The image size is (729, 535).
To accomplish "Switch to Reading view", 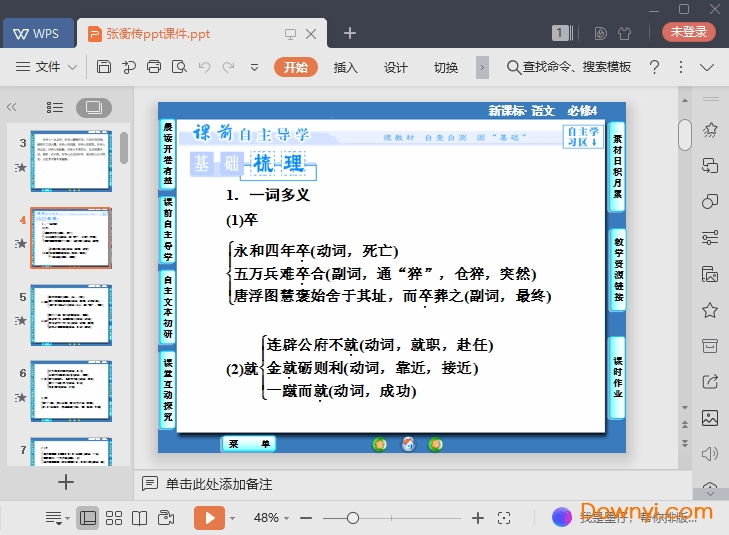I will point(139,518).
